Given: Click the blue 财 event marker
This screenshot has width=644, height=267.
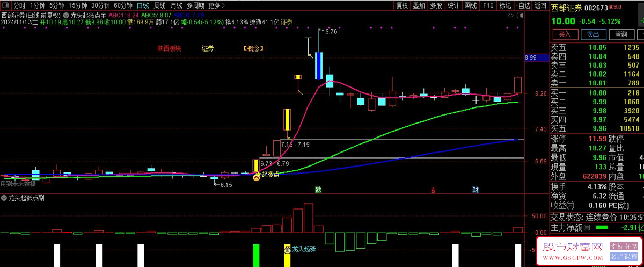Looking at the screenshot, I should [475, 190].
